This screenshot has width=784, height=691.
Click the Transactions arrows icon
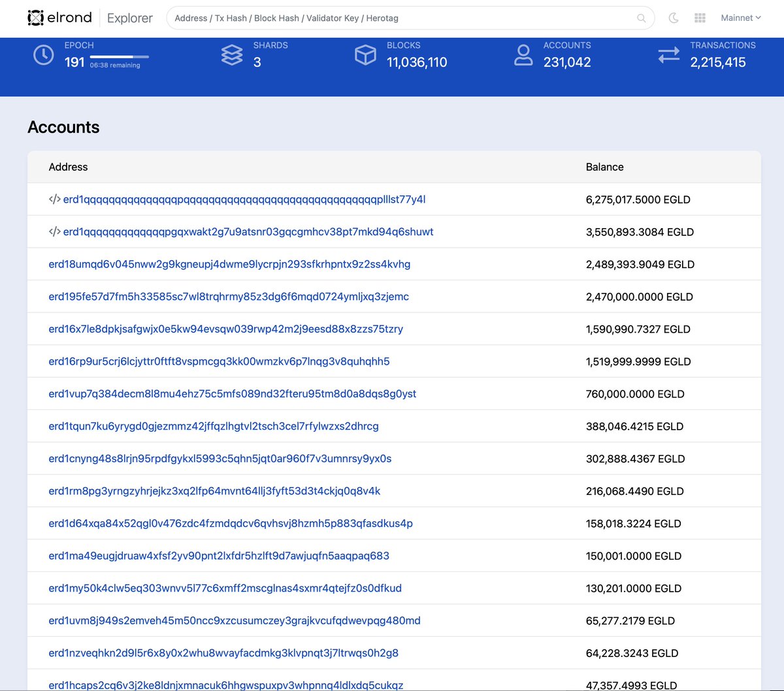click(668, 55)
